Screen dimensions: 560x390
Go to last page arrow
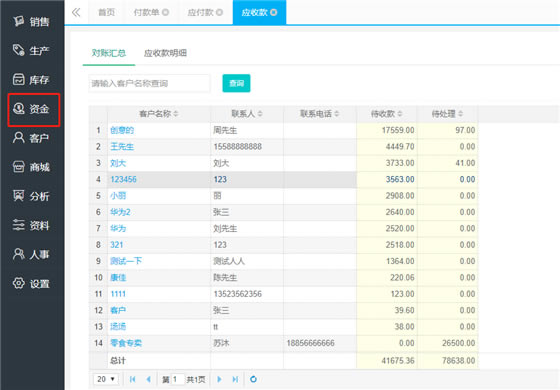coord(235,379)
